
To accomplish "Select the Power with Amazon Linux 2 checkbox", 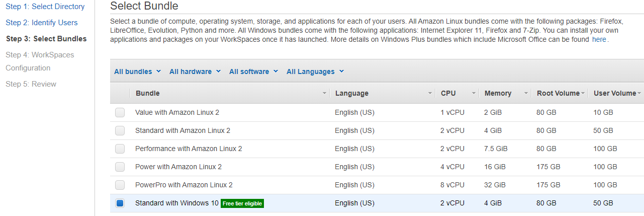I will 120,167.
